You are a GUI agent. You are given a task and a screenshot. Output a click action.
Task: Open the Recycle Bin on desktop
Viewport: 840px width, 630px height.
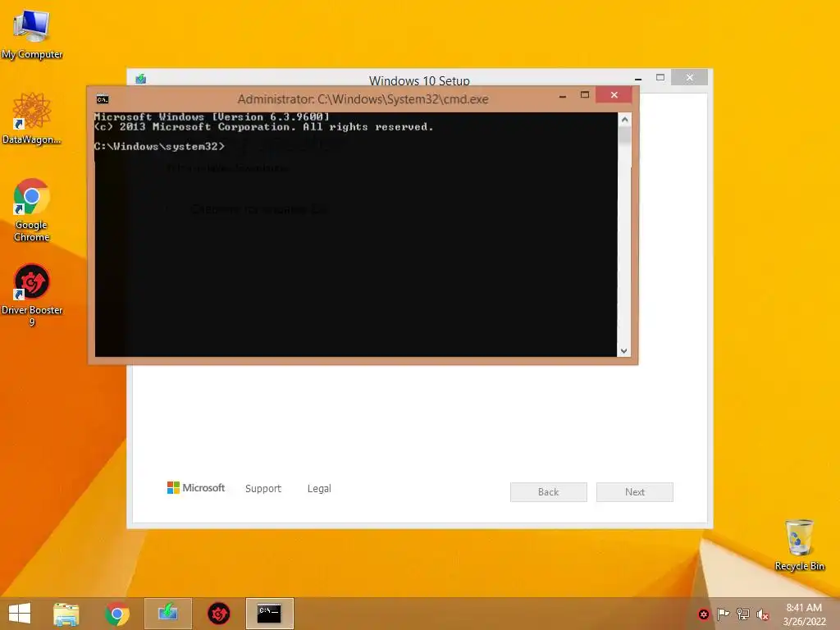799,545
